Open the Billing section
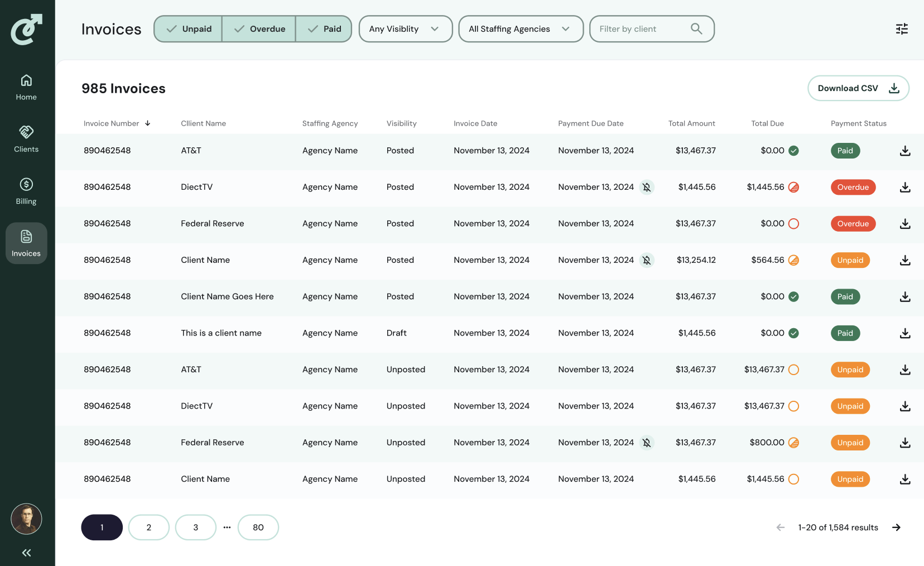The width and height of the screenshot is (924, 566). (26, 191)
